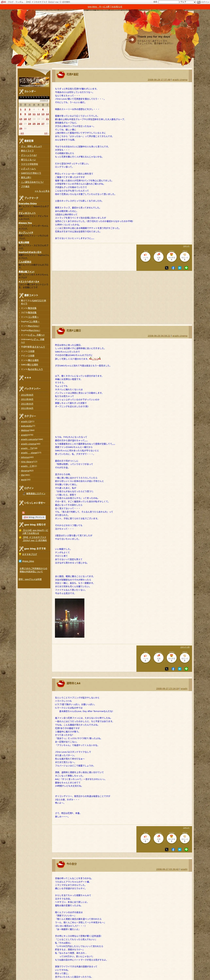210x980 pixels.
Task: Open recent article GANTZロケ地めぐり
Action: click(x=31, y=173)
